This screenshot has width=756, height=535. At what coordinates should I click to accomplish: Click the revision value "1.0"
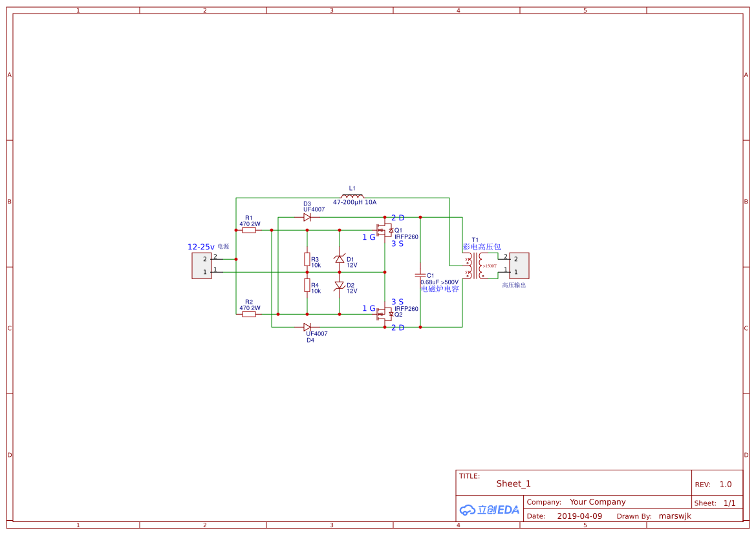click(x=726, y=485)
